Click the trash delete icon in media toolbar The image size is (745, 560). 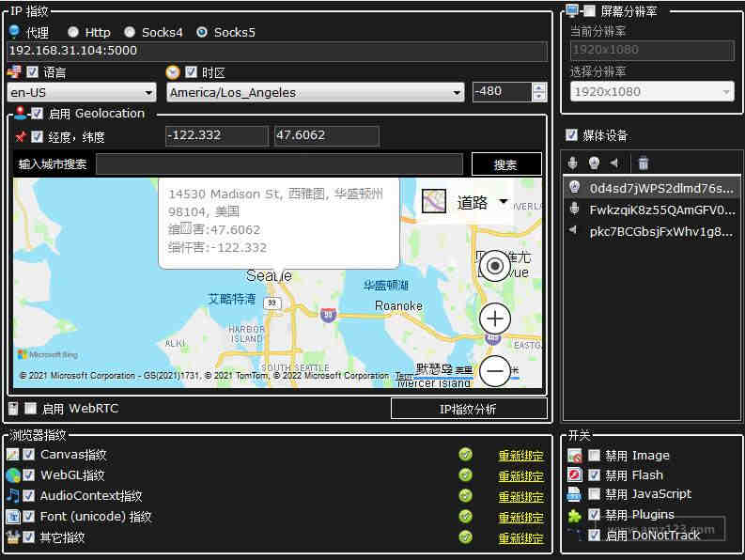(x=644, y=163)
